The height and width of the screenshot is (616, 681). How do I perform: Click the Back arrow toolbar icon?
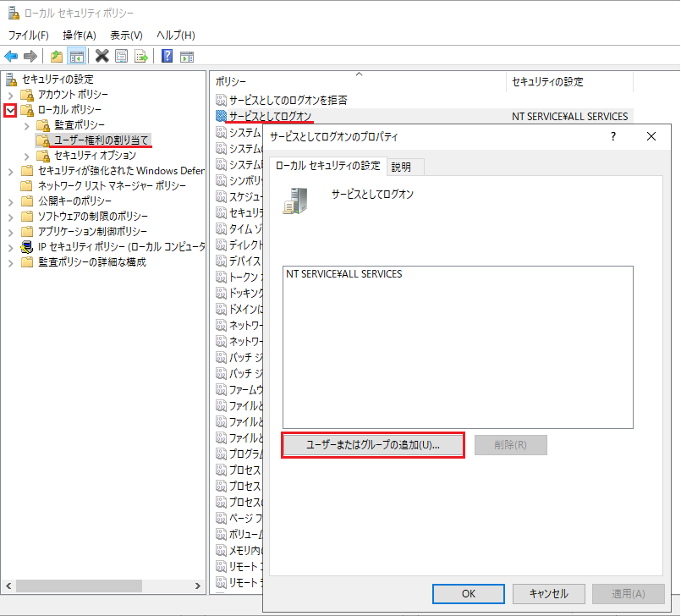11,56
